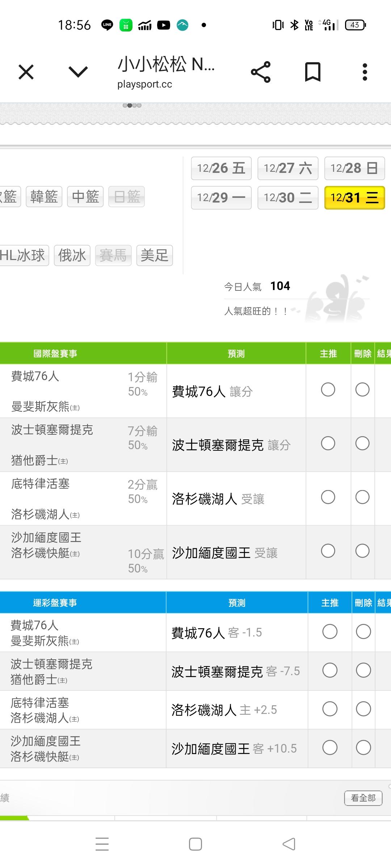The height and width of the screenshot is (868, 391).
Task: Tap the 看全部 button
Action: click(x=363, y=798)
